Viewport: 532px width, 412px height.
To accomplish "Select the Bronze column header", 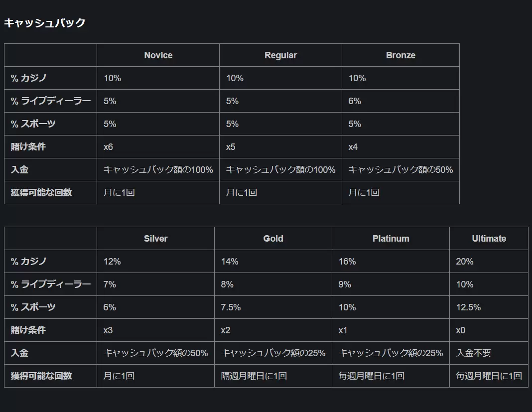I will point(400,55).
